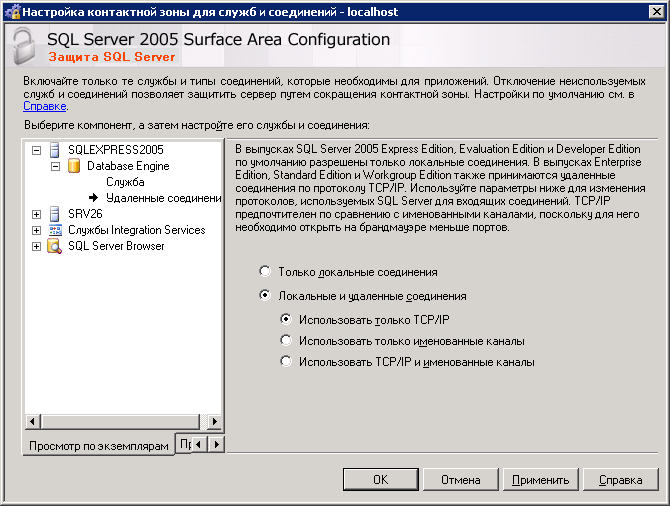
Task: Expand the SRV26 tree node
Action: click(37, 214)
